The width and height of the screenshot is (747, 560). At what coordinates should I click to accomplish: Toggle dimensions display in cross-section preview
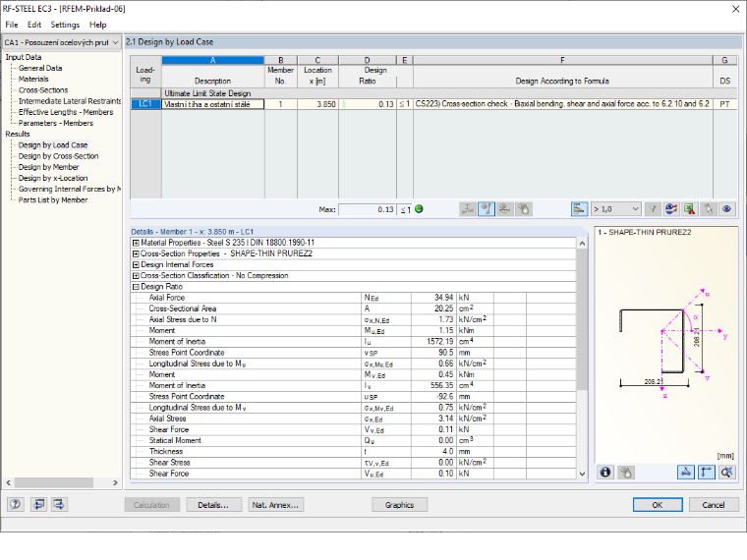(685, 473)
